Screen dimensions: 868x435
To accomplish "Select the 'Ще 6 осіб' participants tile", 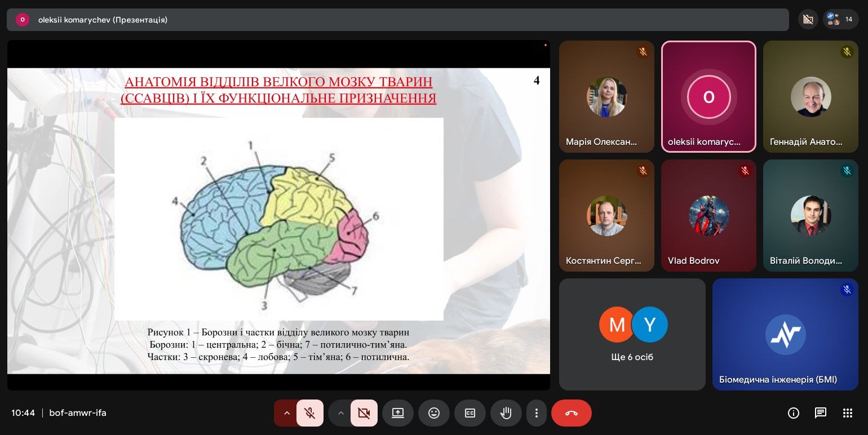I will click(x=632, y=334).
